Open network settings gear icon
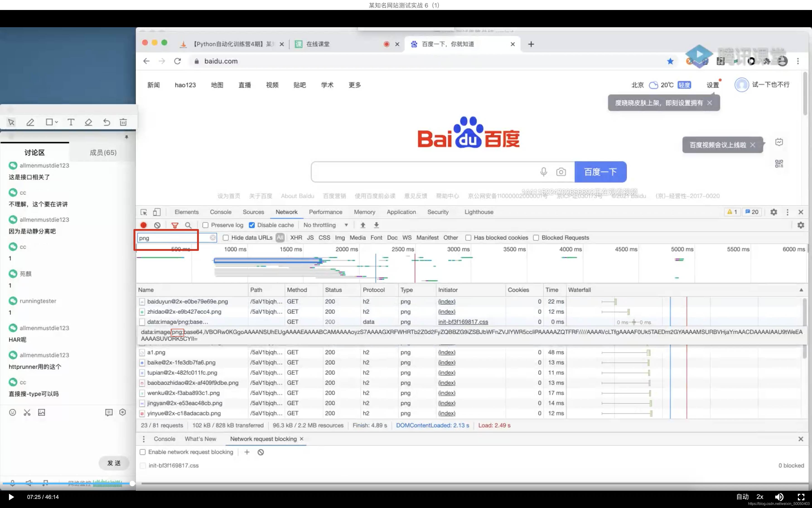 coord(801,225)
